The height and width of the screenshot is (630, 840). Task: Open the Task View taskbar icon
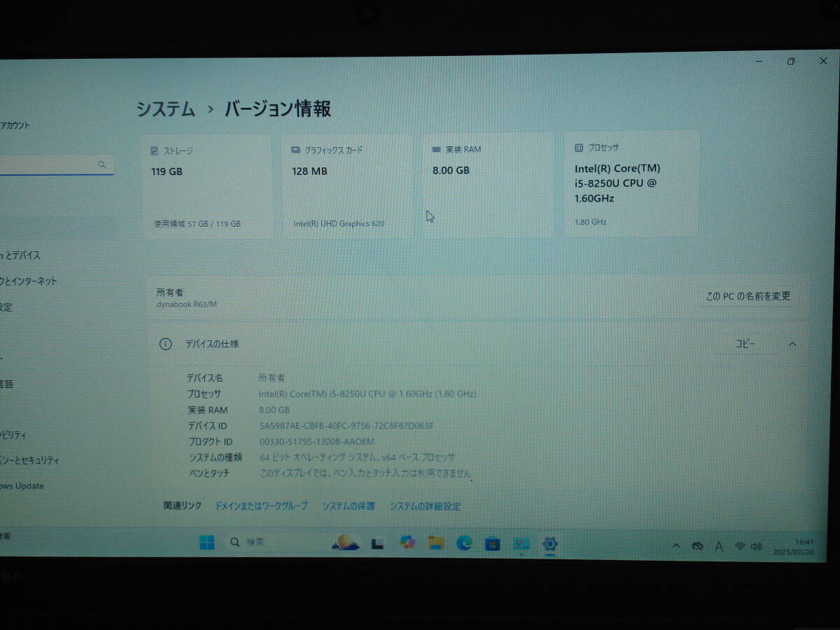pos(377,543)
